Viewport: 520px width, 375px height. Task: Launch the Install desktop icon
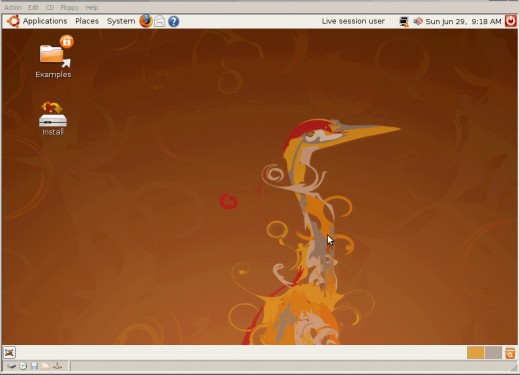[53, 119]
